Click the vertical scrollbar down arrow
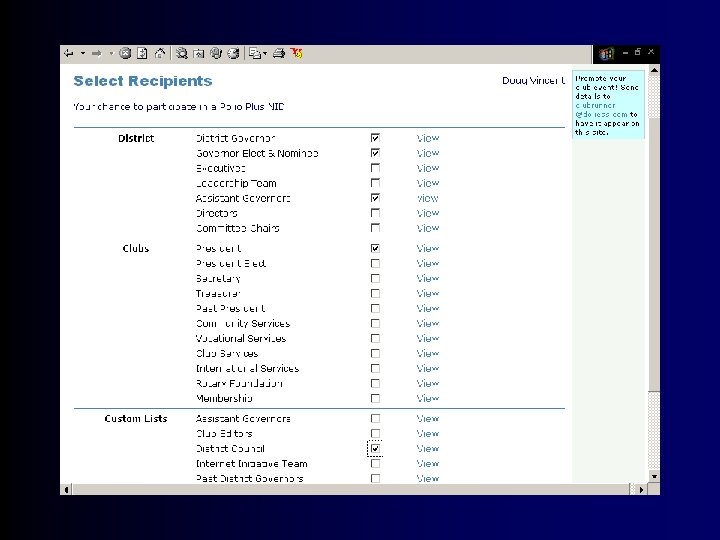 pos(654,477)
